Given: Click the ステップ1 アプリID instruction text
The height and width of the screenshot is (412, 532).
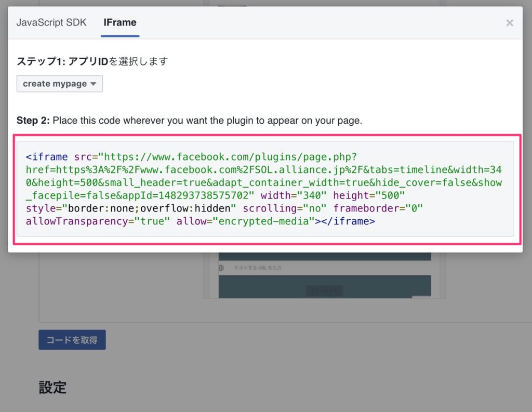Looking at the screenshot, I should point(92,61).
